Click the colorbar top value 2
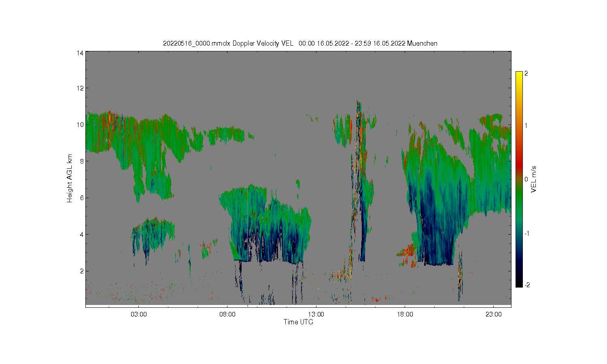The image size is (607, 364). click(x=526, y=74)
